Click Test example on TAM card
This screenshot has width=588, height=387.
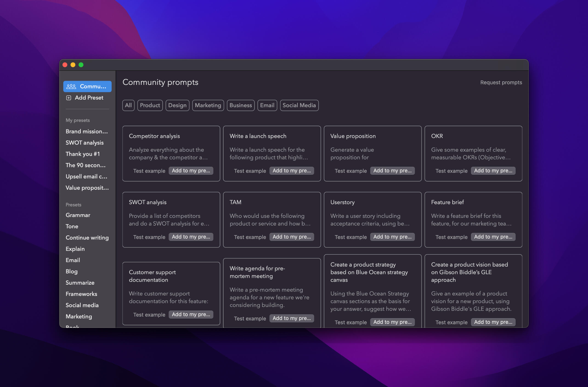(250, 237)
